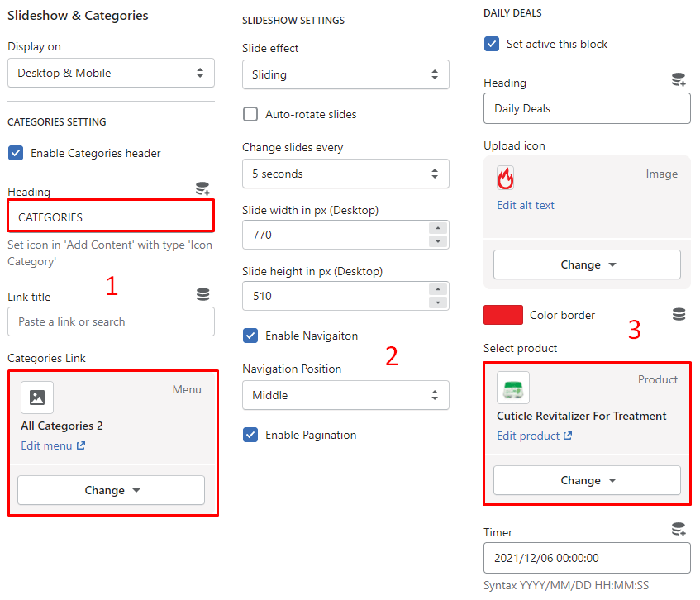Uncheck Enable Categories header checkbox

point(16,153)
